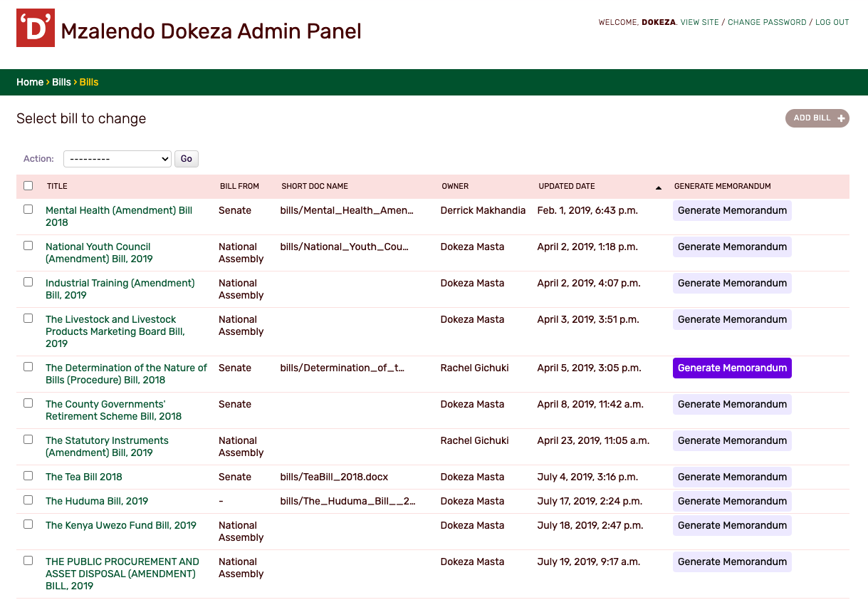The image size is (868, 600).
Task: Toggle the select-all checkbox in the table header
Action: 28,185
